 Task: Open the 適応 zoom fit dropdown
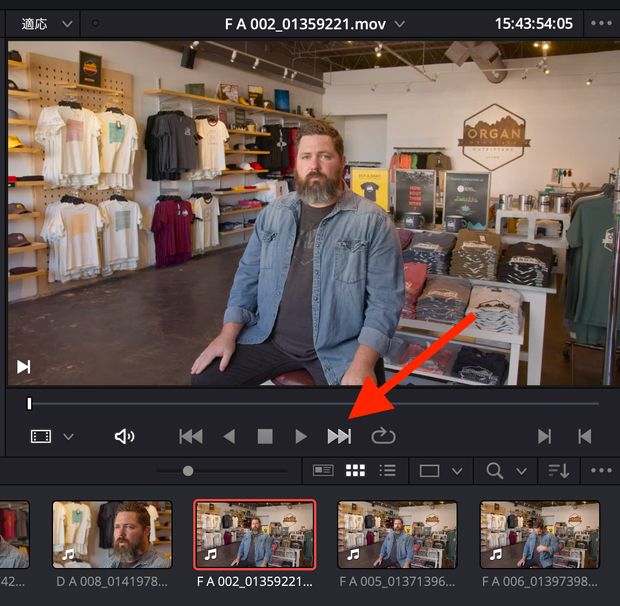(47, 25)
